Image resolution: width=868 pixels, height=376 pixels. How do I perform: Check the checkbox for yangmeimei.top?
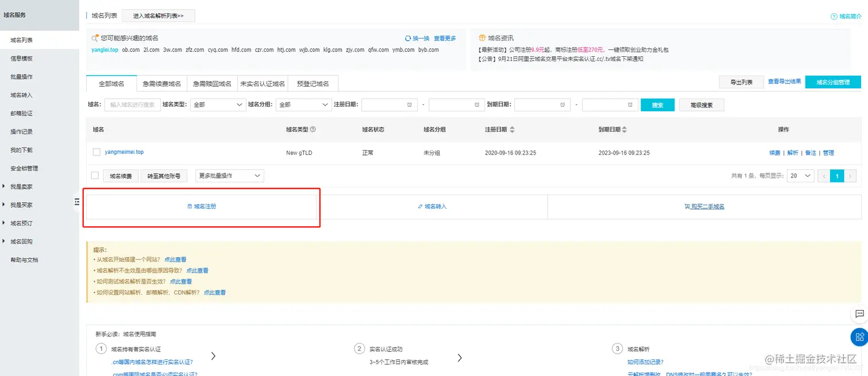tap(97, 152)
